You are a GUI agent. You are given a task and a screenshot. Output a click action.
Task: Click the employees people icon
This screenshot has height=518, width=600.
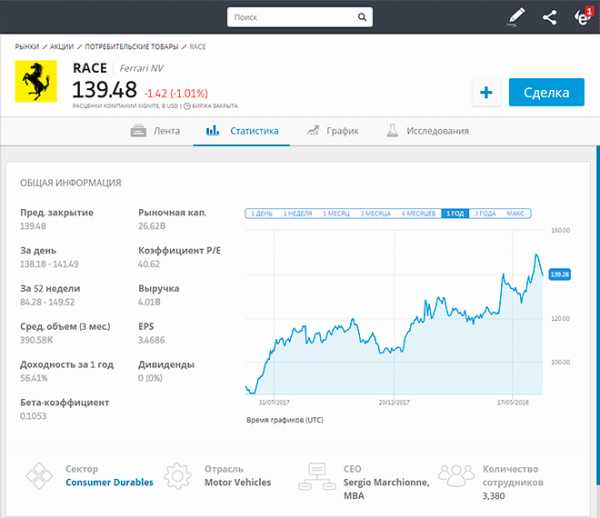456,475
